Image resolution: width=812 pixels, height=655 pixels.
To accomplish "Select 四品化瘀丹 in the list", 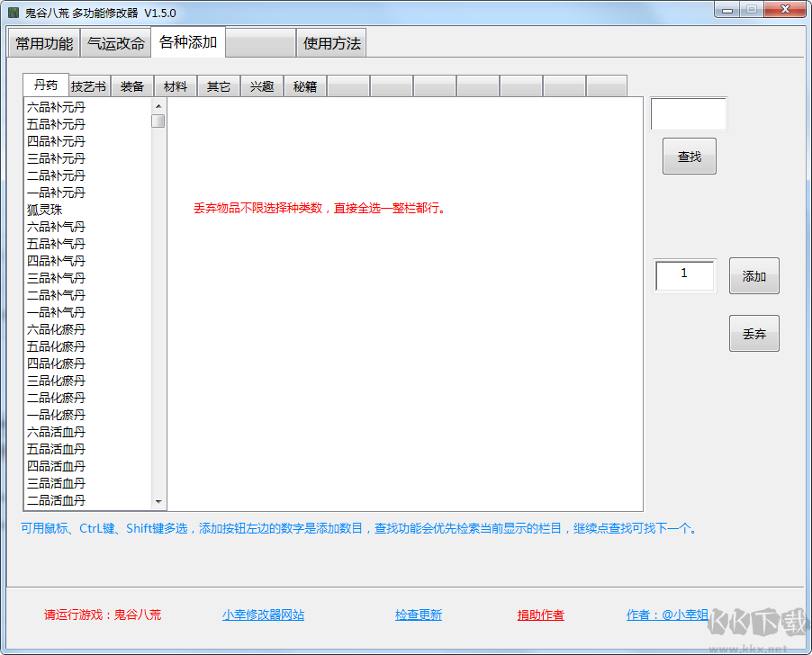I will tap(56, 363).
